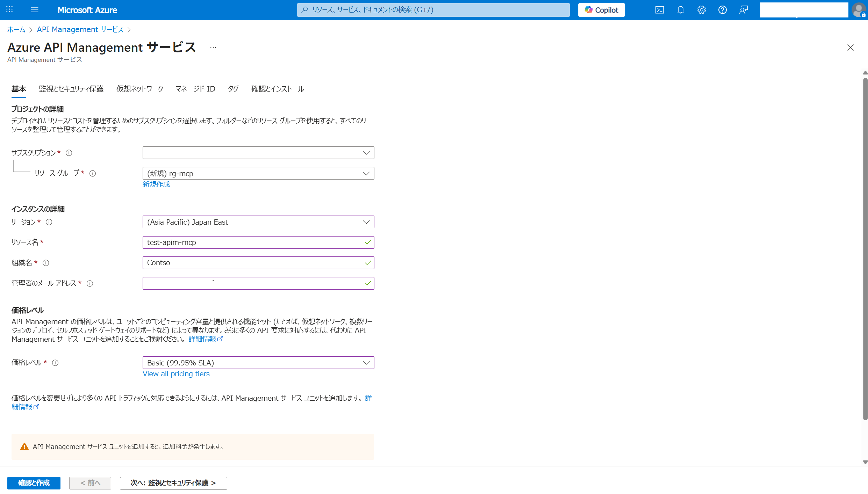Expand the 価格レベル dropdown showing Basic
The width and height of the screenshot is (868, 494).
point(258,363)
